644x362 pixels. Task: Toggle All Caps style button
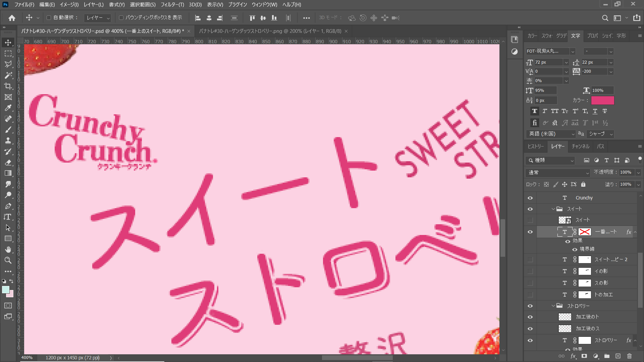point(555,111)
